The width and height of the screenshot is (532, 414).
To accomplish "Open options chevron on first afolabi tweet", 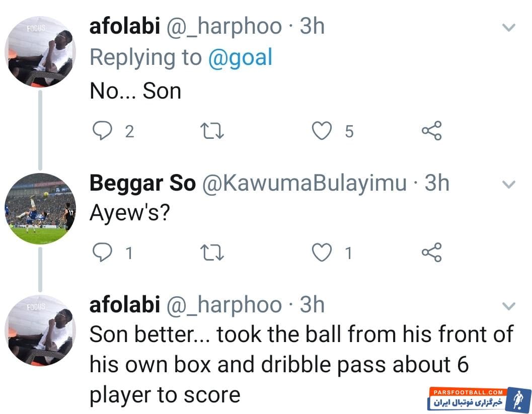I will pos(509,28).
